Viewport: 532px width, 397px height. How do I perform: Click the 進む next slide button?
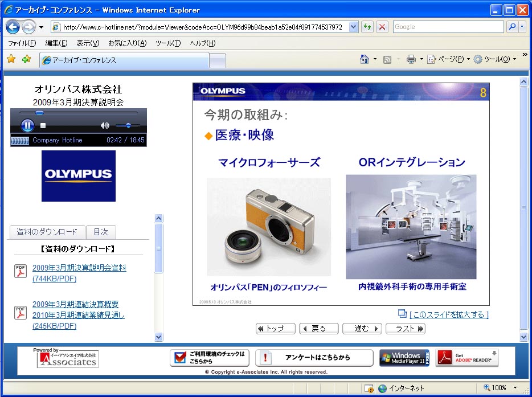coord(362,329)
